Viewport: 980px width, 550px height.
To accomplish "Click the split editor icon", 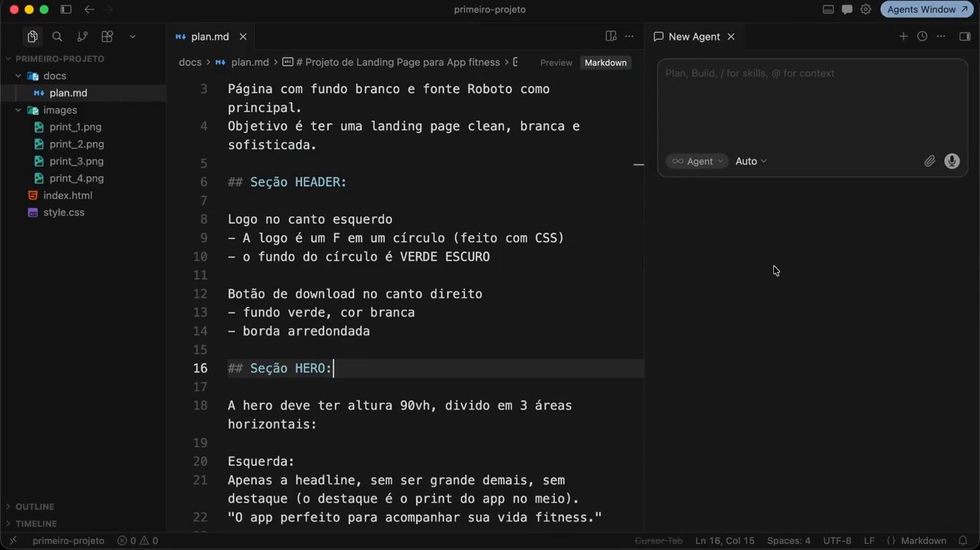I will [611, 37].
